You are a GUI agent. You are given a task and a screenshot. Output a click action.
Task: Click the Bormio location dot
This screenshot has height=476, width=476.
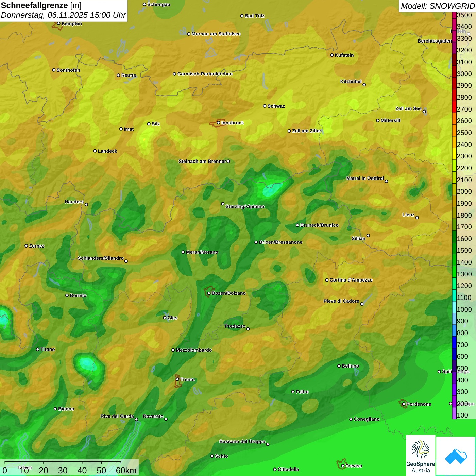coord(67,295)
